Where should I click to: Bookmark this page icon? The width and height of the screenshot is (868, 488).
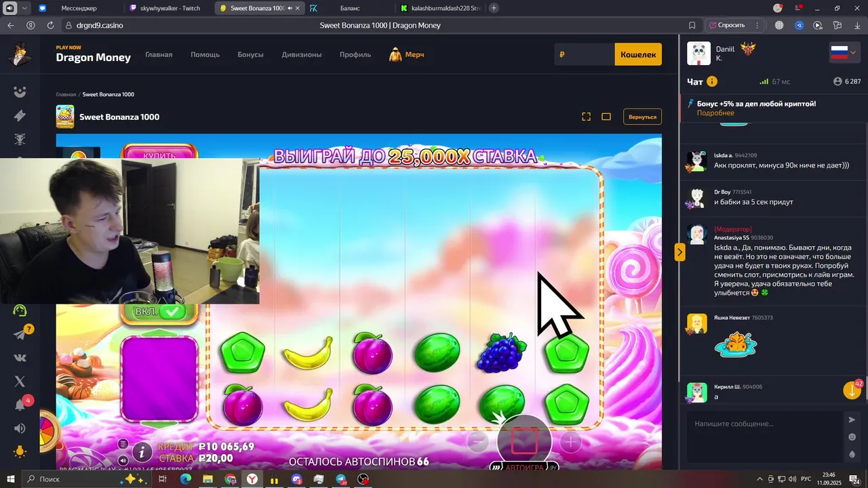(x=692, y=25)
